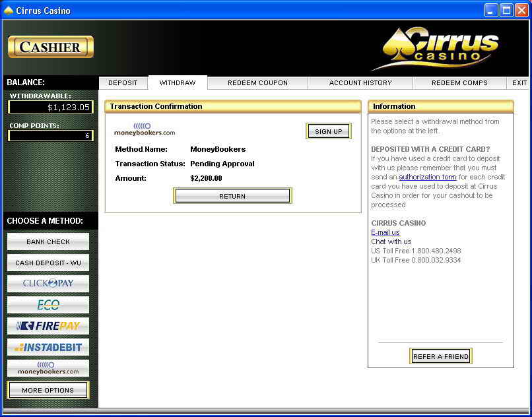This screenshot has width=532, height=417.
Task: Open the authorization form link
Action: pos(428,177)
